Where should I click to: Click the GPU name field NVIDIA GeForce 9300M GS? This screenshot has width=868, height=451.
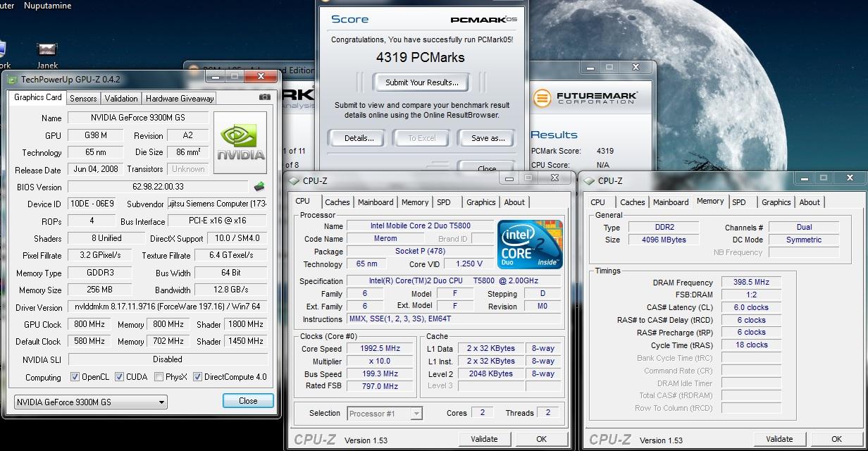point(137,118)
